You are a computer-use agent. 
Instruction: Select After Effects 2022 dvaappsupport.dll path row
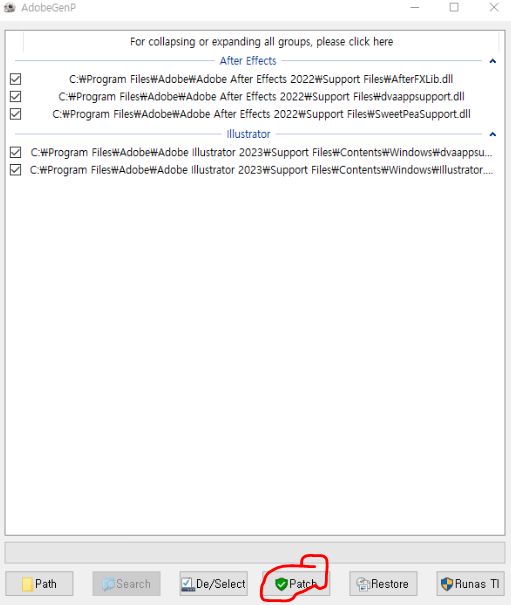point(261,96)
